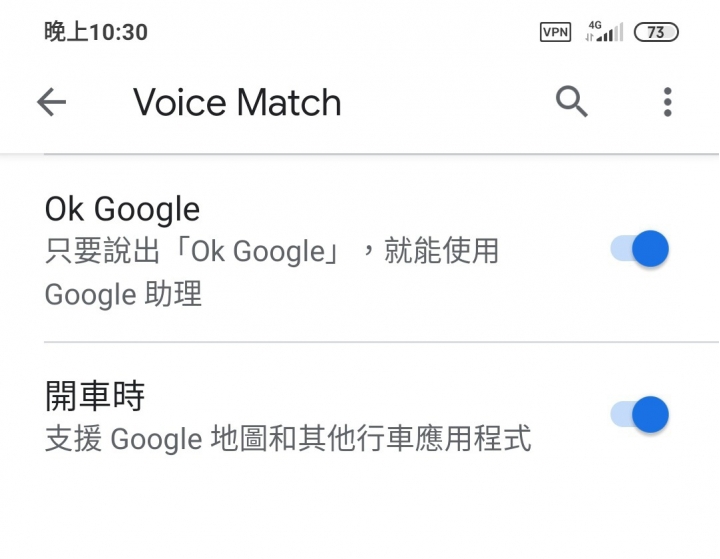Image resolution: width=720 pixels, height=559 pixels.
Task: Tap the Google 助理 text line
Action: [x=123, y=294]
